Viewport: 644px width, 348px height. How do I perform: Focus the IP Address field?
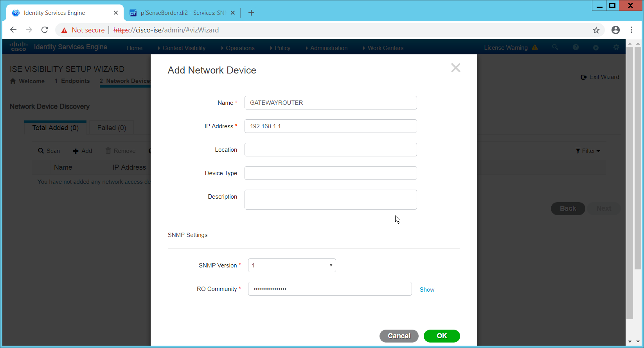coord(330,126)
